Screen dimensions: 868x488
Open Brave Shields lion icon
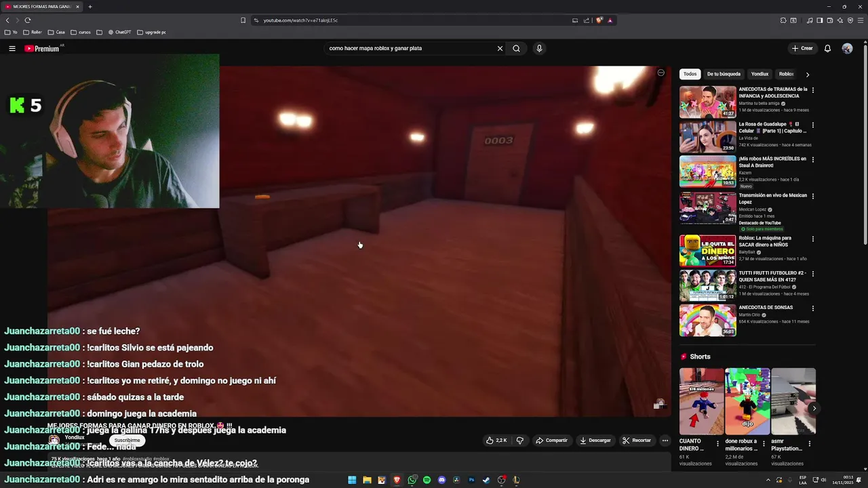coord(599,20)
